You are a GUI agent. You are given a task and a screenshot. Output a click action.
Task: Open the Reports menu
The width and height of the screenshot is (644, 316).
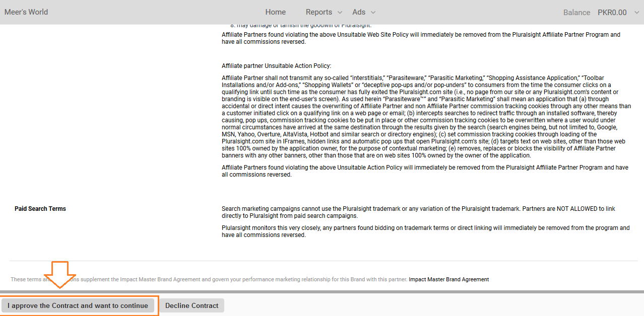[319, 12]
